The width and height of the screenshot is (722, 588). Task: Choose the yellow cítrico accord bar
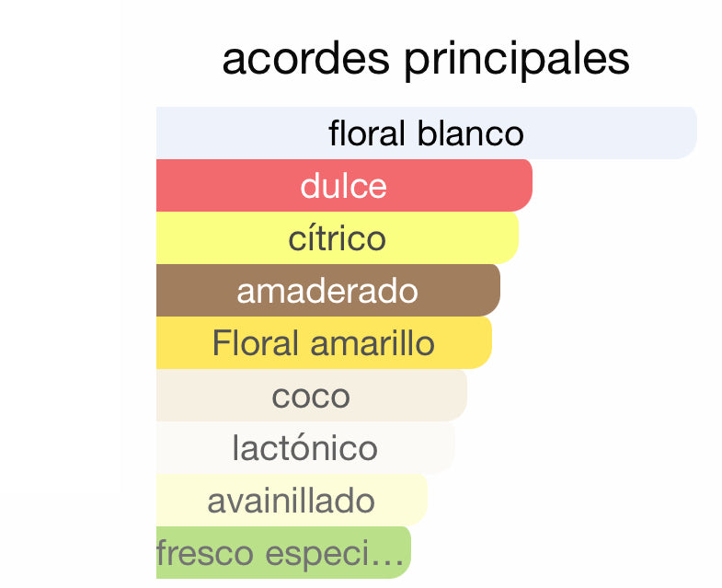(338, 237)
